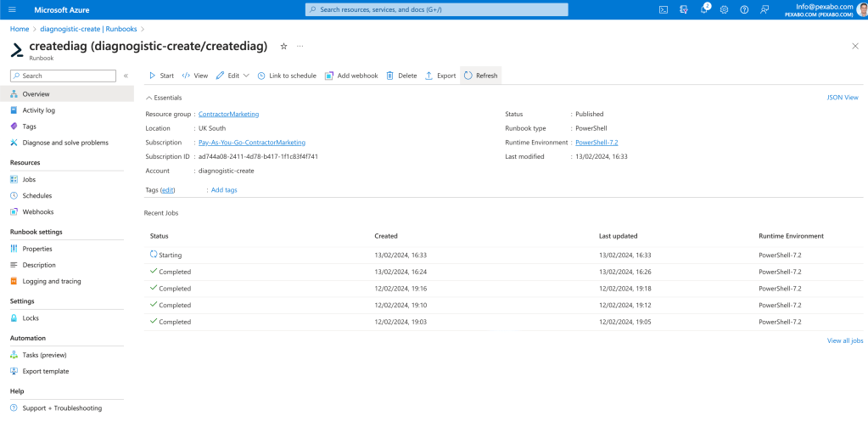Viewport: 868px width, 444px height.
Task: Collapse the Essentials section
Action: pyautogui.click(x=164, y=98)
